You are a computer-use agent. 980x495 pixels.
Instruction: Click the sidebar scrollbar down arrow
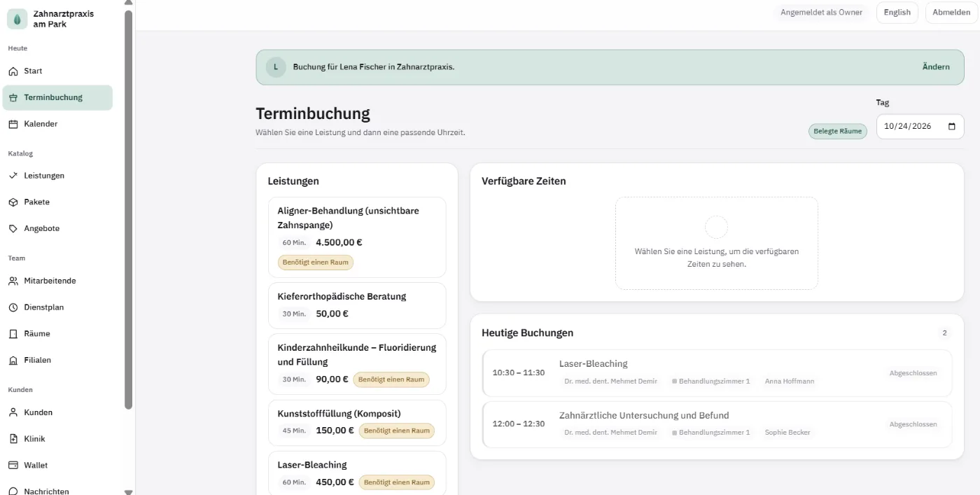tap(128, 491)
